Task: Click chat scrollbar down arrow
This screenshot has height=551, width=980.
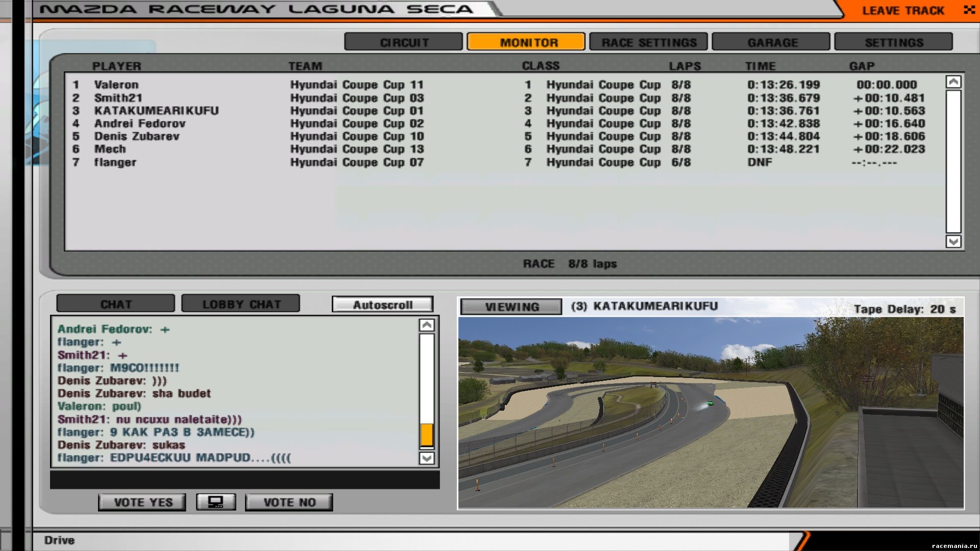Action: tap(427, 458)
